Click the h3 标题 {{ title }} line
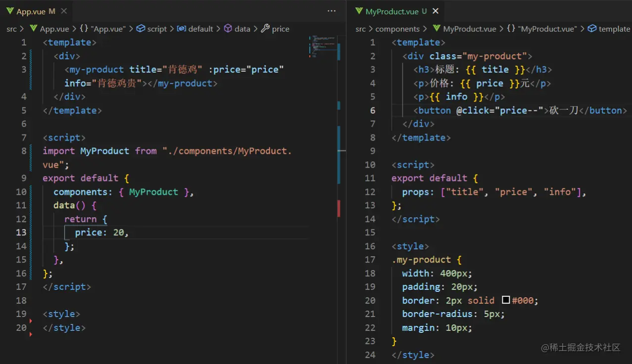The image size is (632, 364). coord(483,70)
